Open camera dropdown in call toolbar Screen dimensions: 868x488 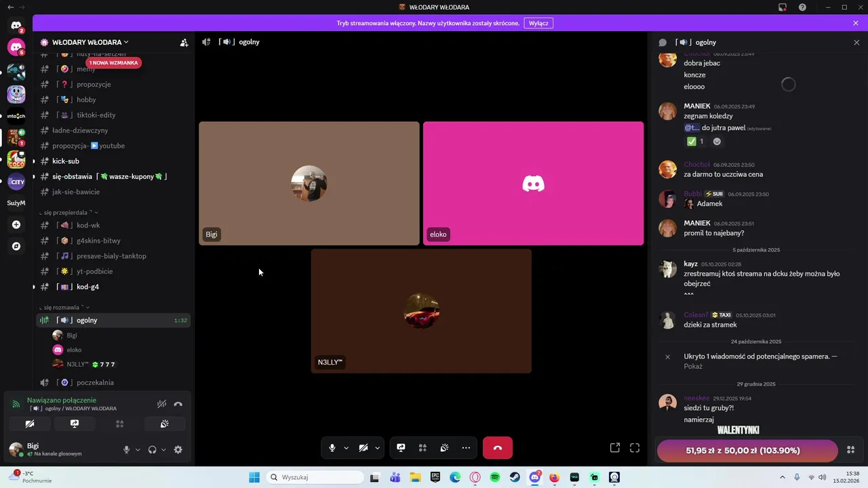(377, 448)
